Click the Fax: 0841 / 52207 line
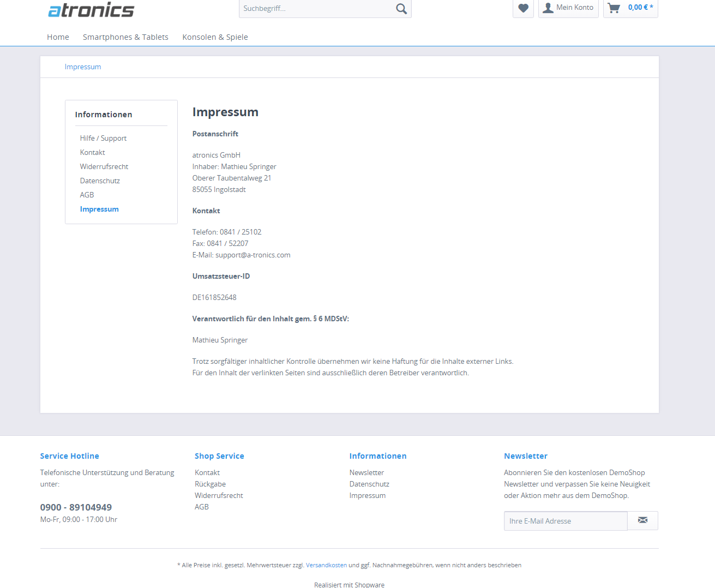The width and height of the screenshot is (715, 588). [220, 244]
